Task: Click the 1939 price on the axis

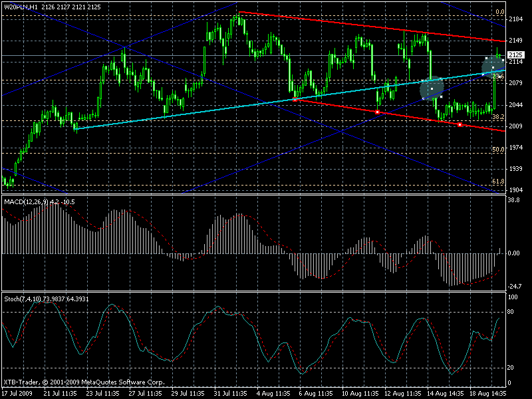Action: (x=516, y=169)
